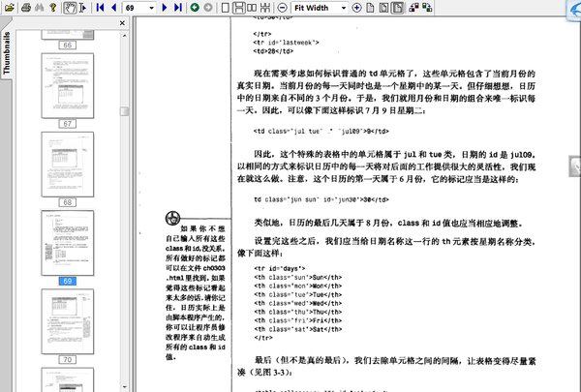
Task: Switch to facing pages layout
Action: point(252,8)
